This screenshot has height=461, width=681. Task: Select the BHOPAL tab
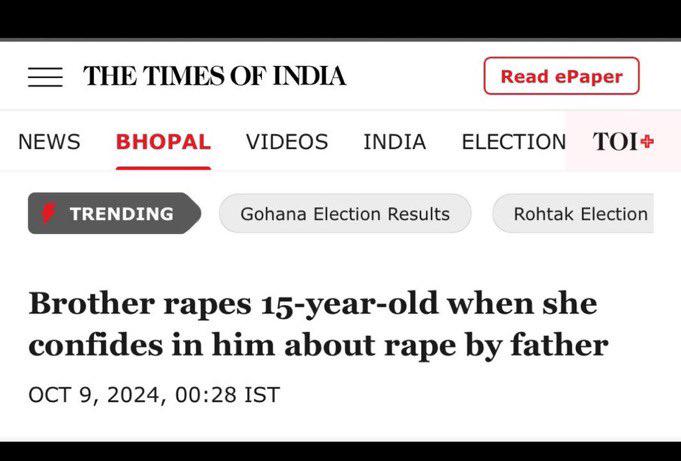point(163,142)
